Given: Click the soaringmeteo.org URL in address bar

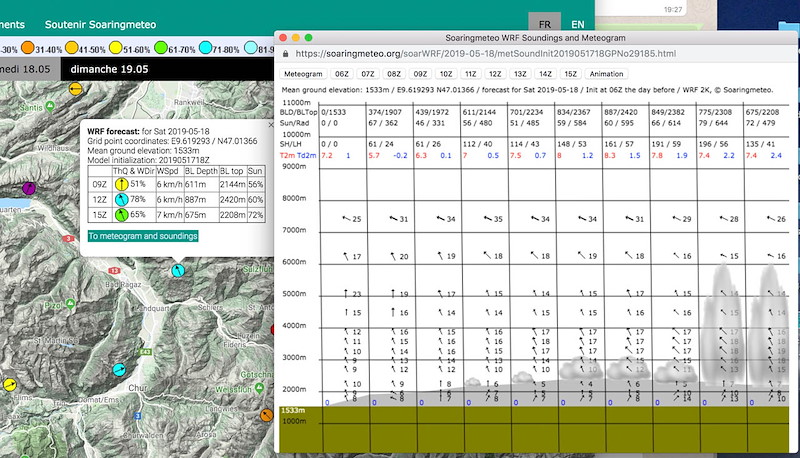Looking at the screenshot, I should tap(485, 54).
